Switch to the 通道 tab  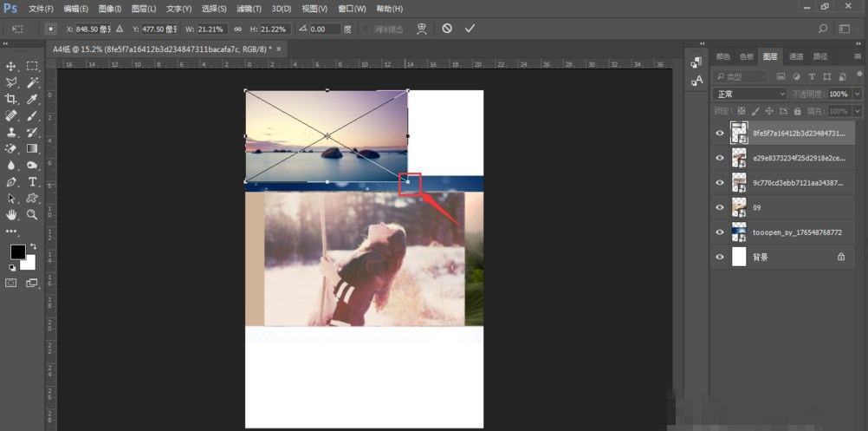[x=795, y=56]
